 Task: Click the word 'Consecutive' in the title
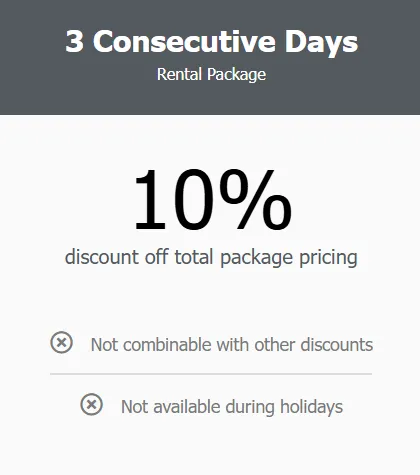pyautogui.click(x=184, y=41)
